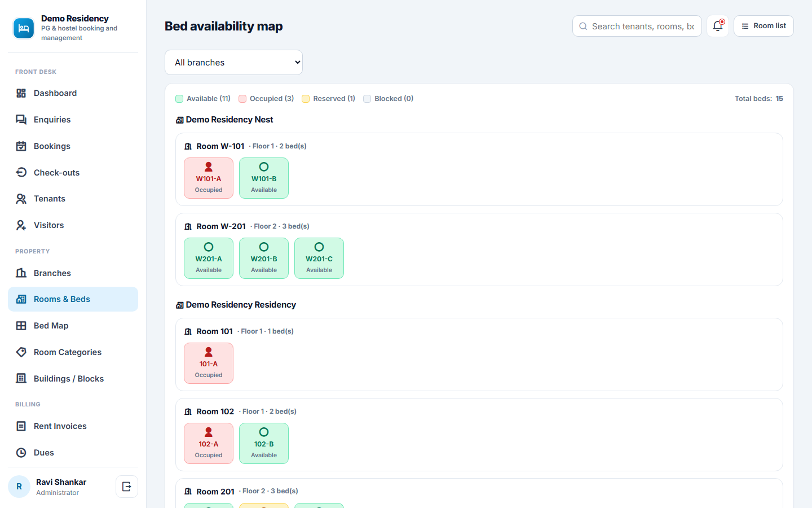Select occupied bed 102-A

click(209, 444)
